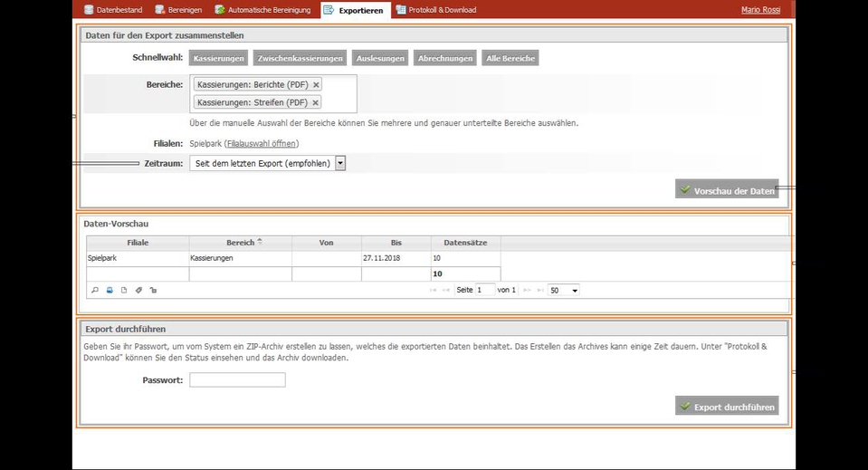Image resolution: width=868 pixels, height=470 pixels.
Task: Click the last icon in the grid toolbar
Action: click(153, 290)
